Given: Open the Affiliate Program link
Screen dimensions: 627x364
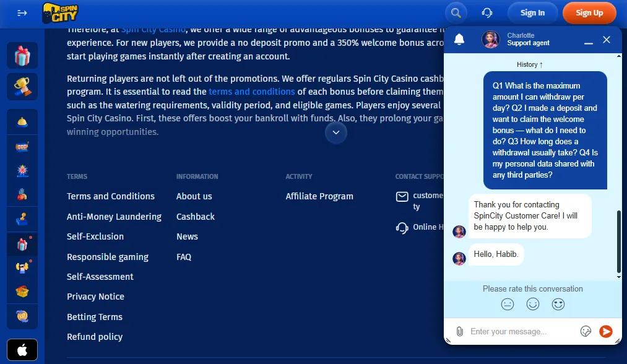Looking at the screenshot, I should tap(319, 196).
